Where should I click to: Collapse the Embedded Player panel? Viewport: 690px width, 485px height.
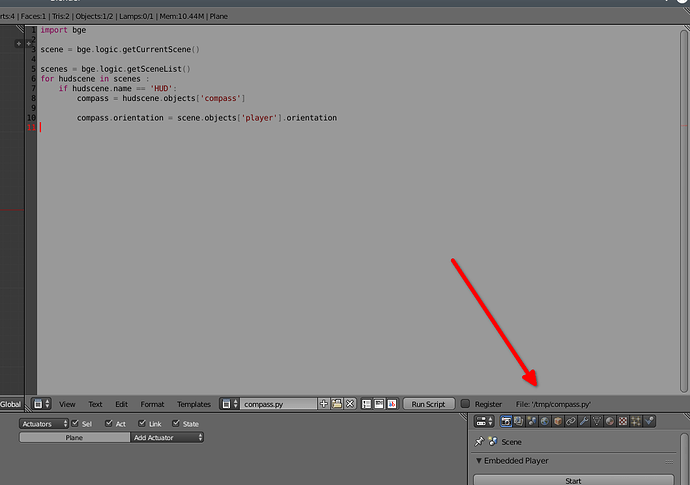click(479, 460)
